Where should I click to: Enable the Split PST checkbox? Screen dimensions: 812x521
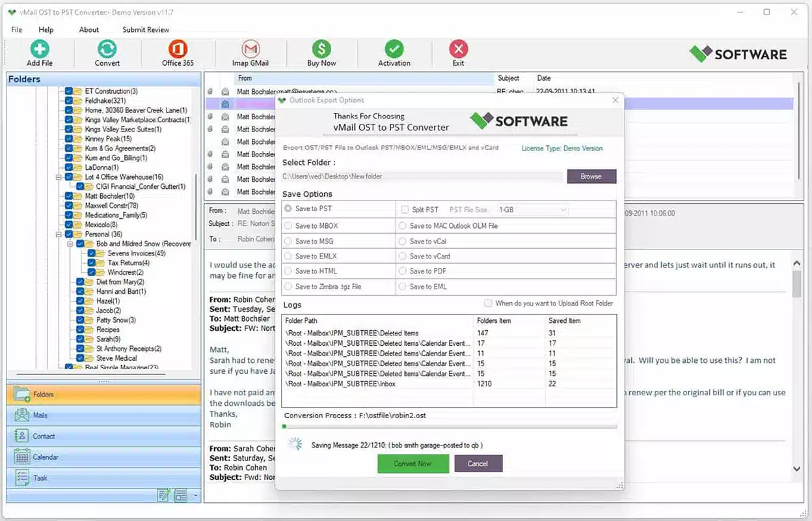(x=405, y=210)
